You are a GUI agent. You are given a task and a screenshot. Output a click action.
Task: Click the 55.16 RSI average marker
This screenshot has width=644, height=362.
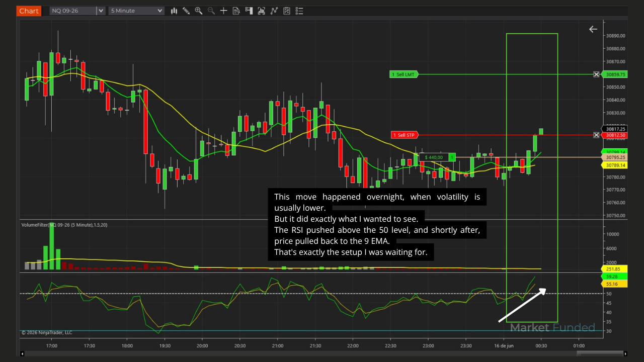tap(614, 284)
